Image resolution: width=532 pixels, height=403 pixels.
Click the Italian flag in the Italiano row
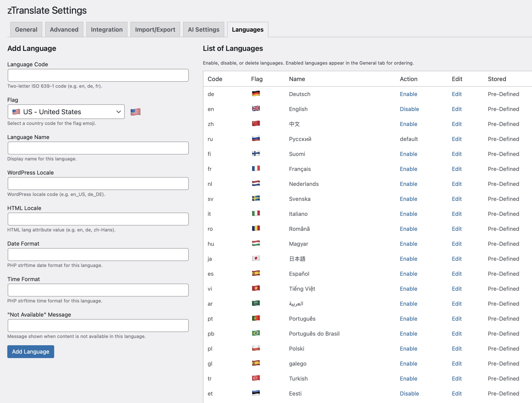pyautogui.click(x=256, y=213)
